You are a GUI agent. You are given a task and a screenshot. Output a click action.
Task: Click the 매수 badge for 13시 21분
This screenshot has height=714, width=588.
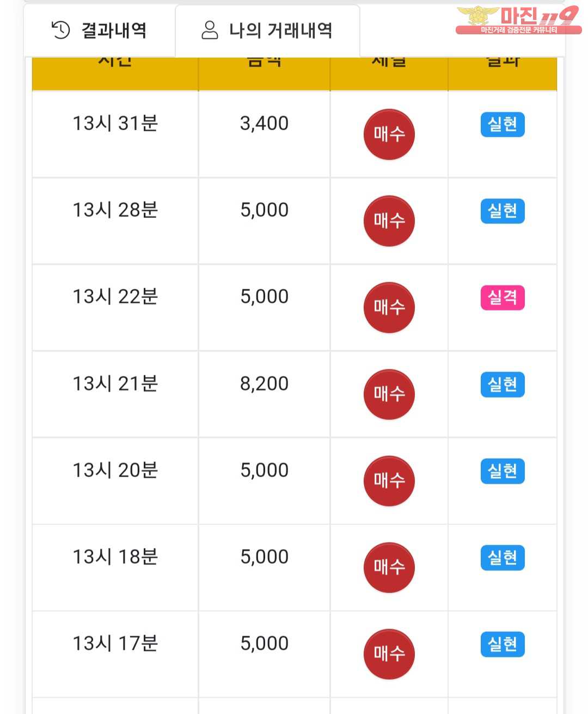pos(389,394)
